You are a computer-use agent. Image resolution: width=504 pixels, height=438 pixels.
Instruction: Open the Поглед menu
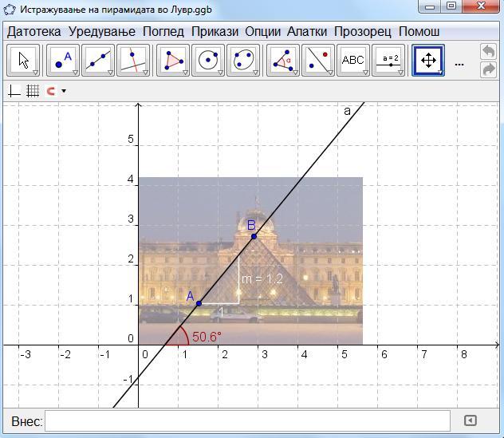(163, 32)
